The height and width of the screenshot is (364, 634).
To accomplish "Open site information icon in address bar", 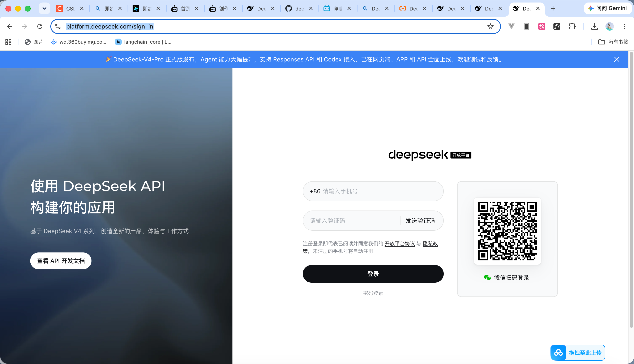I will pos(58,26).
